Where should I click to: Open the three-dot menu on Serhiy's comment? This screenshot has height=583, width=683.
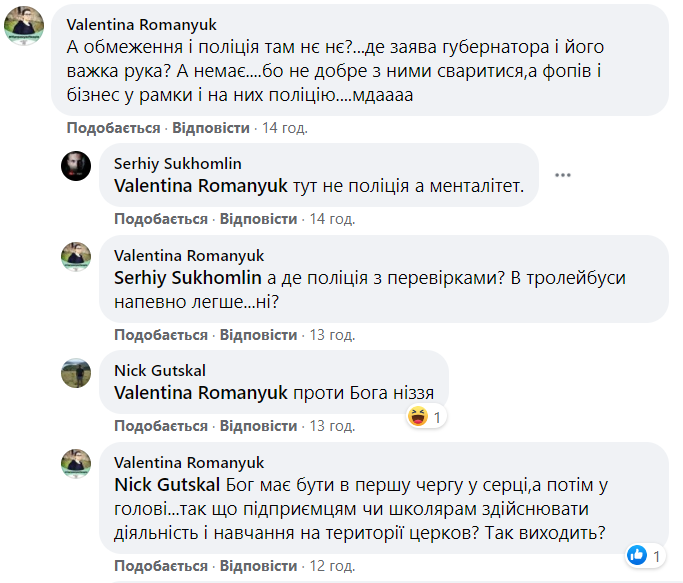[563, 175]
